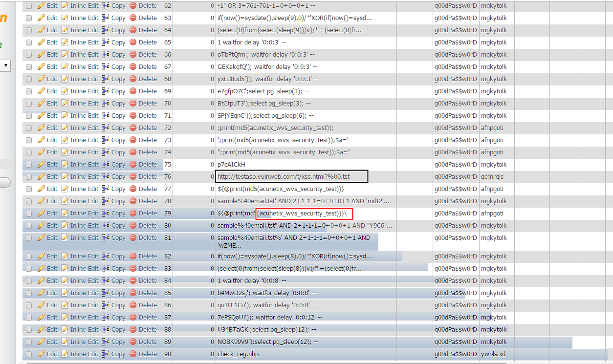Click the Delete link text in row 63
This screenshot has width=613, height=364.
[148, 18]
